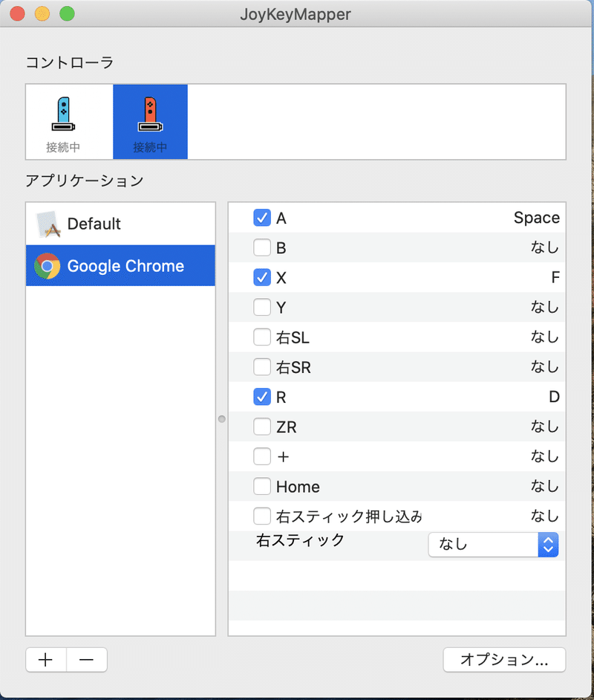This screenshot has width=594, height=700.
Task: Click the なし value in 右SR row
Action: point(545,367)
